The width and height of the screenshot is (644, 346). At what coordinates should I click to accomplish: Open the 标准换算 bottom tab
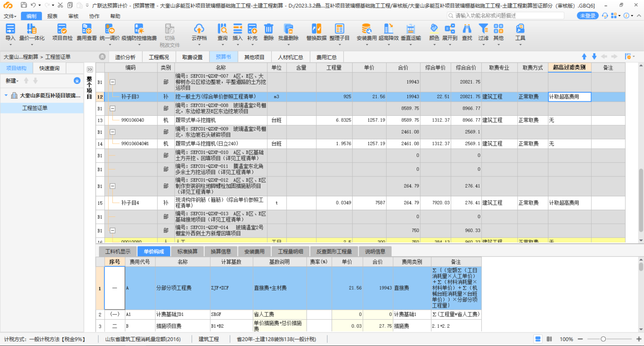[187, 251]
